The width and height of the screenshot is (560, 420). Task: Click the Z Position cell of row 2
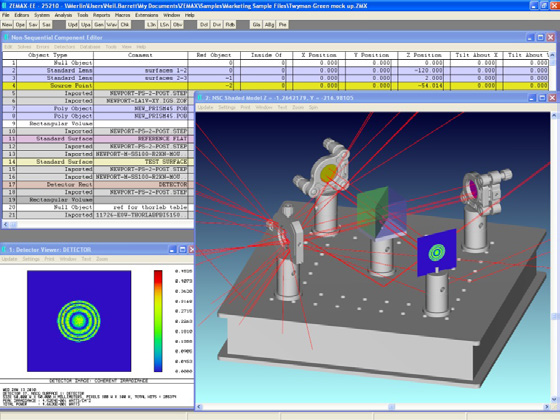tap(424, 70)
